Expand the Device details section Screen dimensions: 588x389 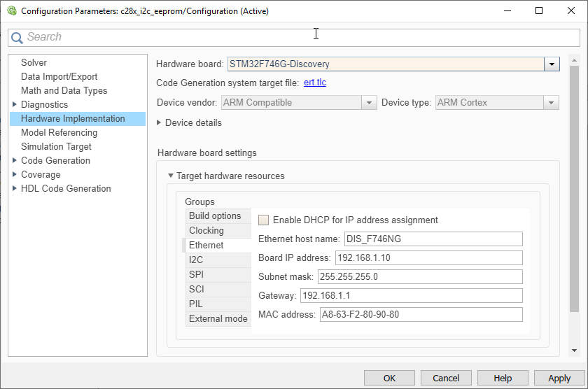(x=159, y=122)
